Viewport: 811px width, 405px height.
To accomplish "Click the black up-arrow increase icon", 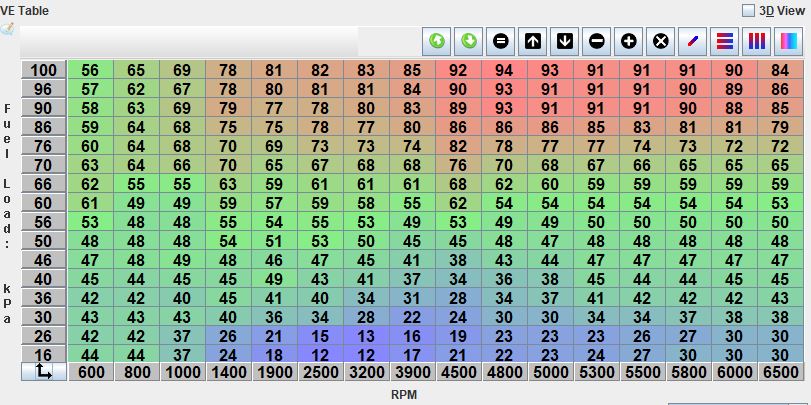I will (533, 41).
